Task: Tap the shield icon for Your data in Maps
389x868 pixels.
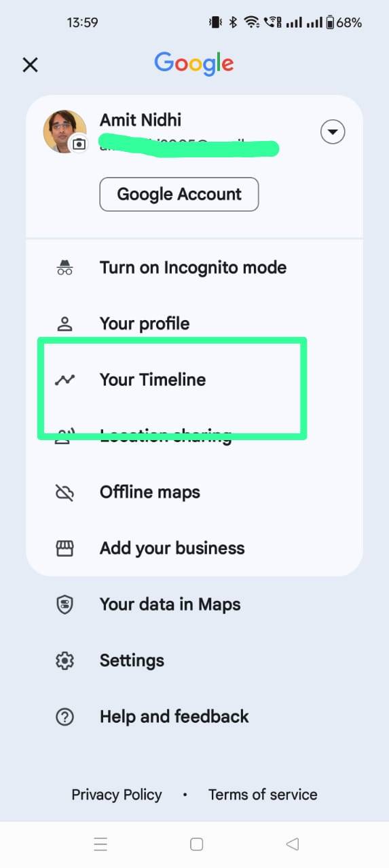Action: coord(64,604)
